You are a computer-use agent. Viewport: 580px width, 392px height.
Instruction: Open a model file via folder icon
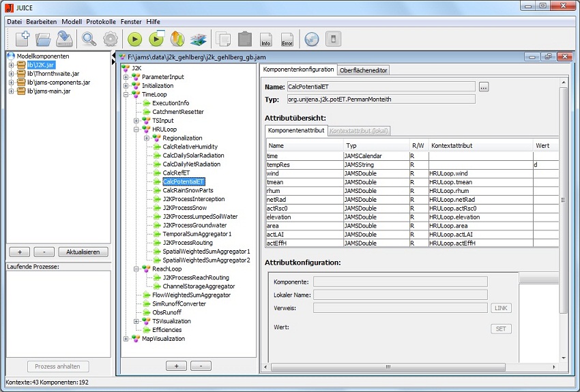(x=43, y=39)
